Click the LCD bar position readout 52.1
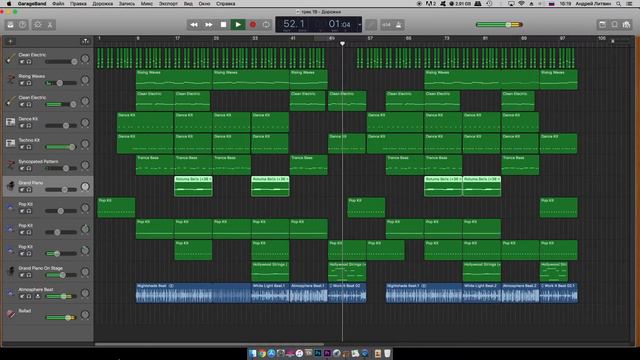The width and height of the screenshot is (640, 360). (x=294, y=24)
